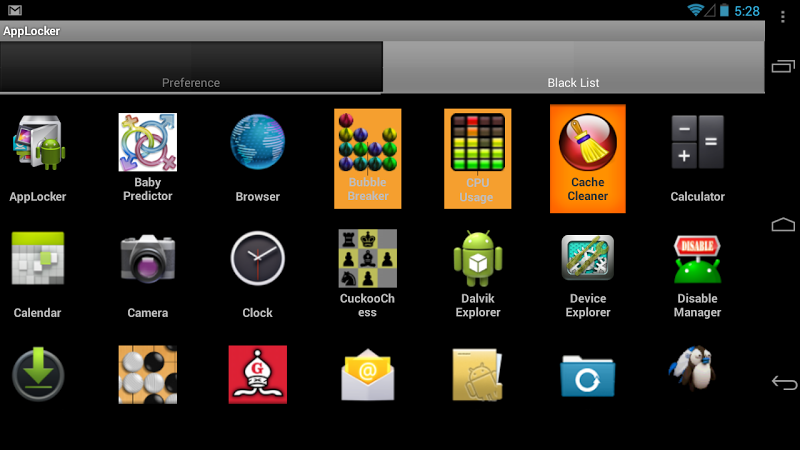Open recent apps from navigation bar
This screenshot has height=450, width=800.
coord(783,66)
